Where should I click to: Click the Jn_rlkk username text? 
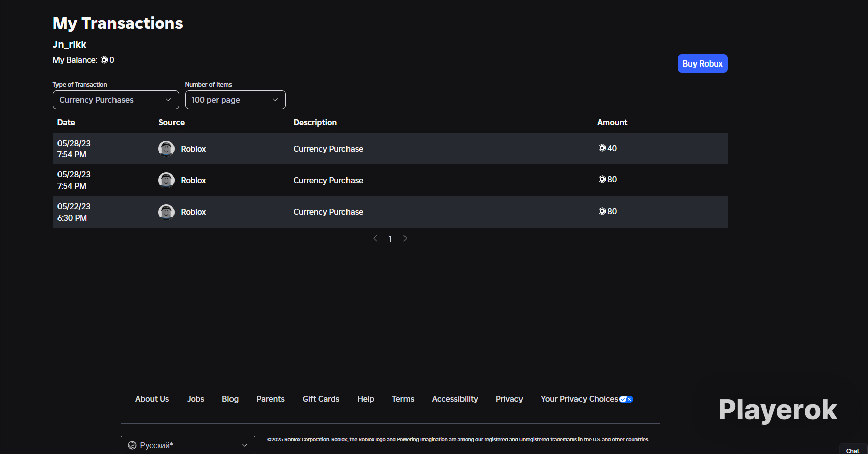[70, 44]
